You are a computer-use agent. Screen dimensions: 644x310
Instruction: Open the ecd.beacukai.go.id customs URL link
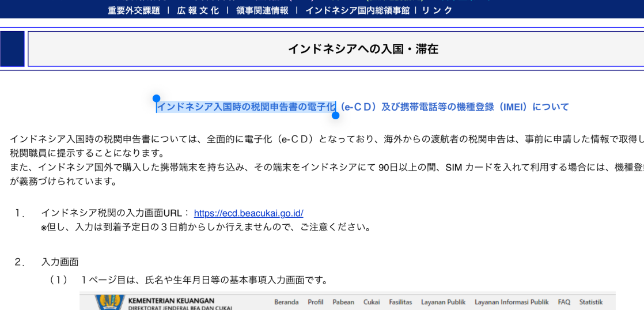coord(248,213)
